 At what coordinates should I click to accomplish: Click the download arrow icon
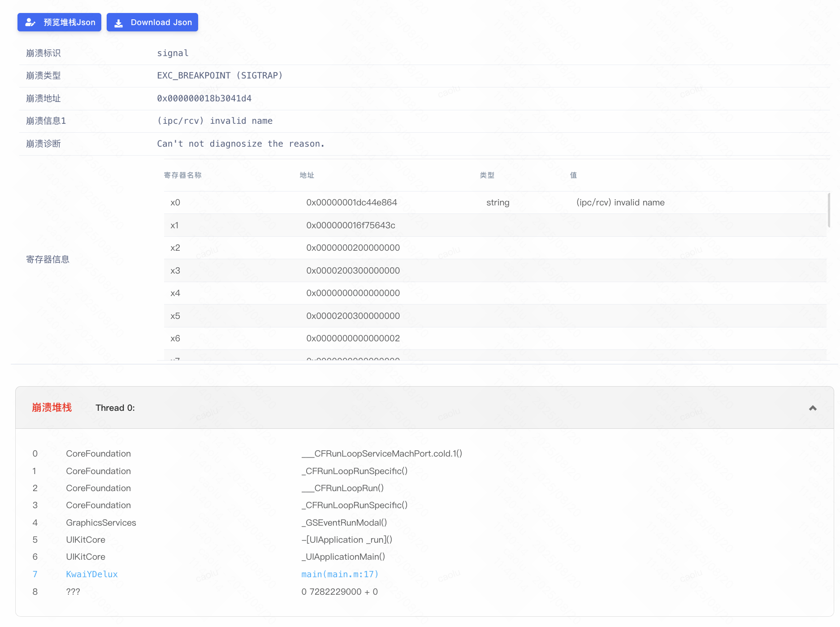pyautogui.click(x=118, y=23)
